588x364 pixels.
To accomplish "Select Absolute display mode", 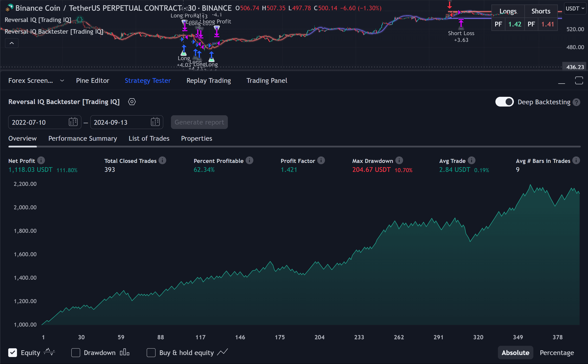I will [x=515, y=353].
